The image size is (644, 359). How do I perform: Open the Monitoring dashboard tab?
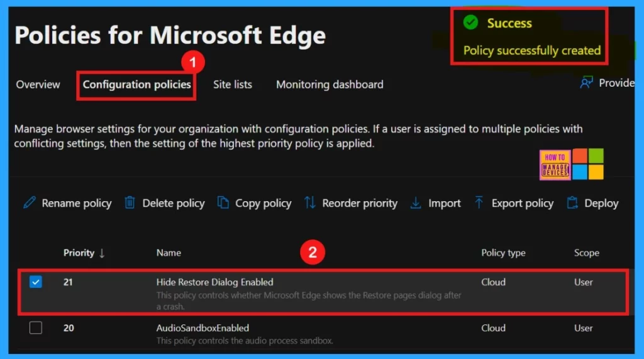(x=330, y=84)
